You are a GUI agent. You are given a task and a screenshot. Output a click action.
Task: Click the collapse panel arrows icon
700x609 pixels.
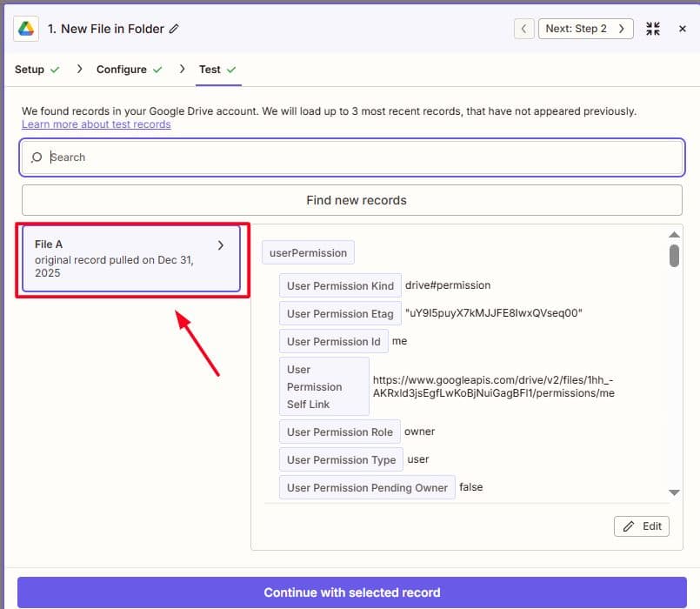[x=653, y=29]
